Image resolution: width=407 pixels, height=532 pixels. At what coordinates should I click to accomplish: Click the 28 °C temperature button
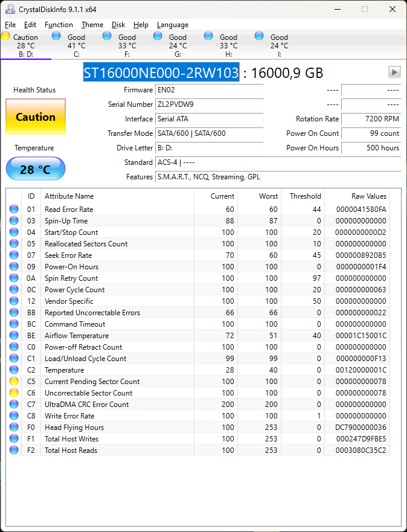point(36,168)
